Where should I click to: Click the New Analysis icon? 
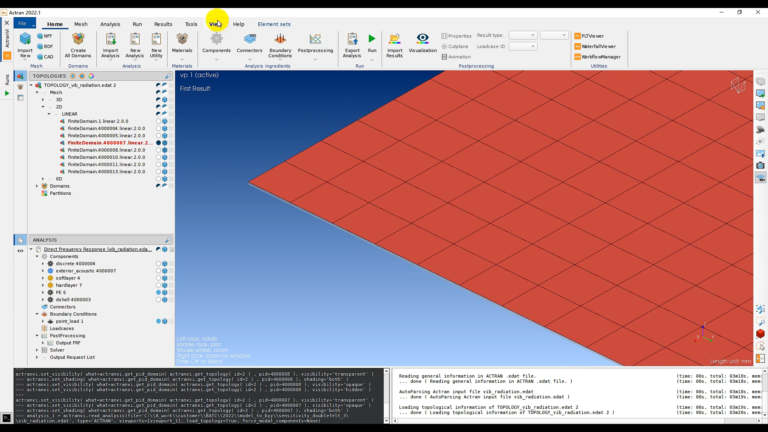pos(135,39)
